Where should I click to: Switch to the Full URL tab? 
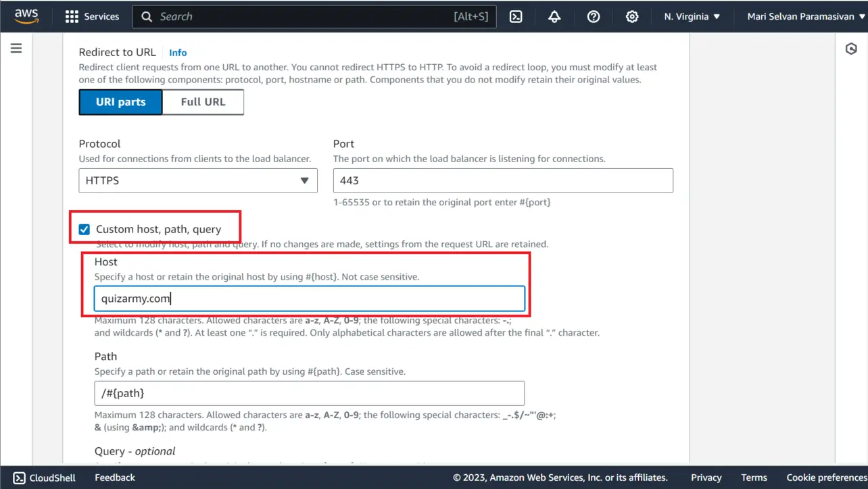[203, 102]
